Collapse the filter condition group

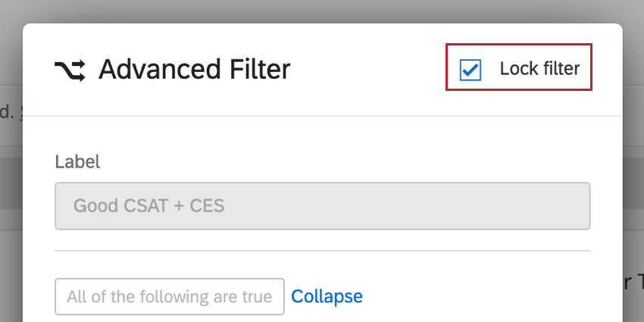tap(327, 296)
